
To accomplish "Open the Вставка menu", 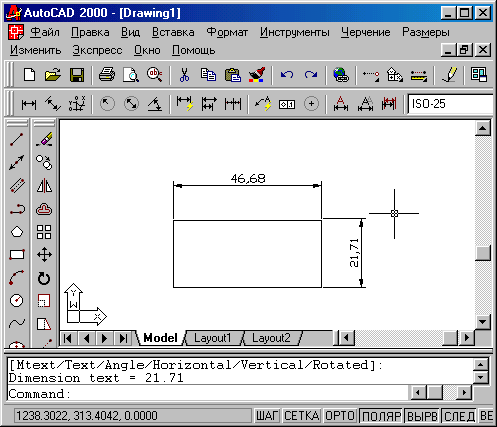I will pyautogui.click(x=173, y=32).
